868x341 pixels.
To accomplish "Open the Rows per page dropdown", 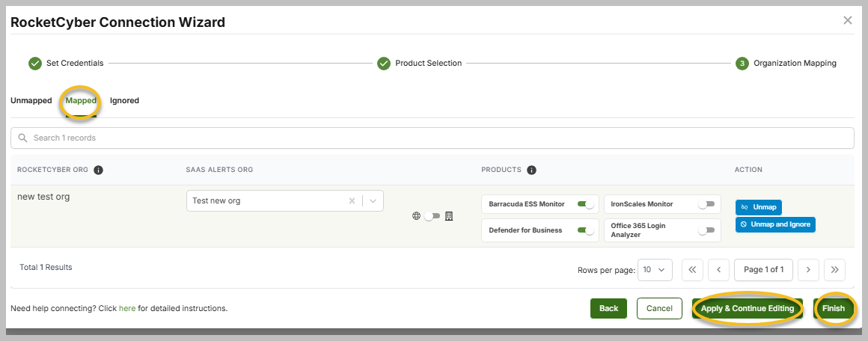I will (655, 270).
